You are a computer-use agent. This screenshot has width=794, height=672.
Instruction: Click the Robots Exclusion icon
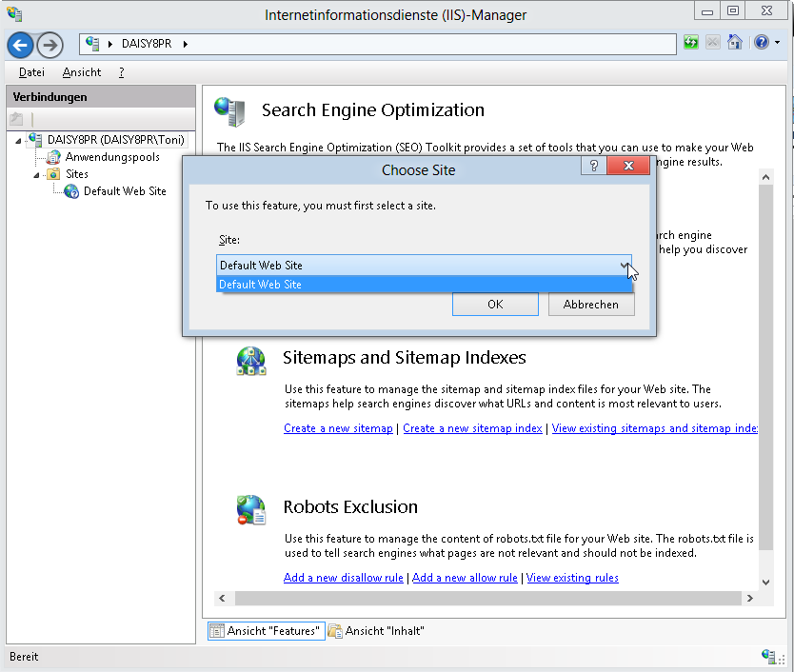click(x=251, y=511)
